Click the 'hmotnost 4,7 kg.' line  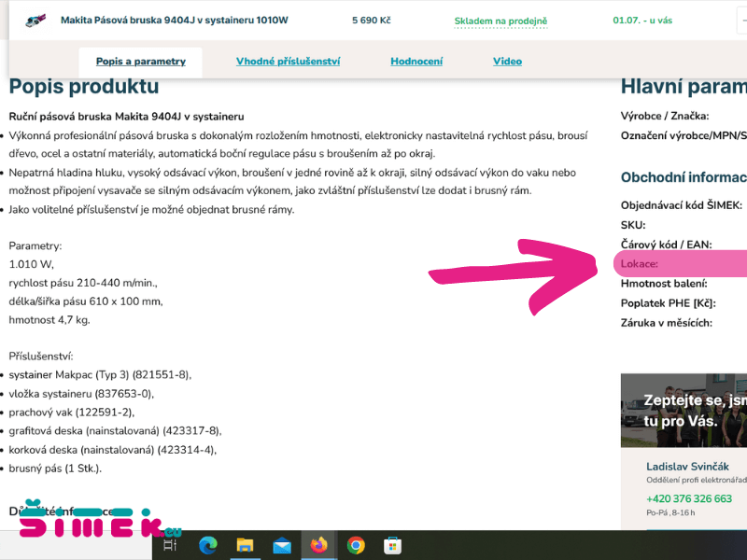pyautogui.click(x=49, y=320)
